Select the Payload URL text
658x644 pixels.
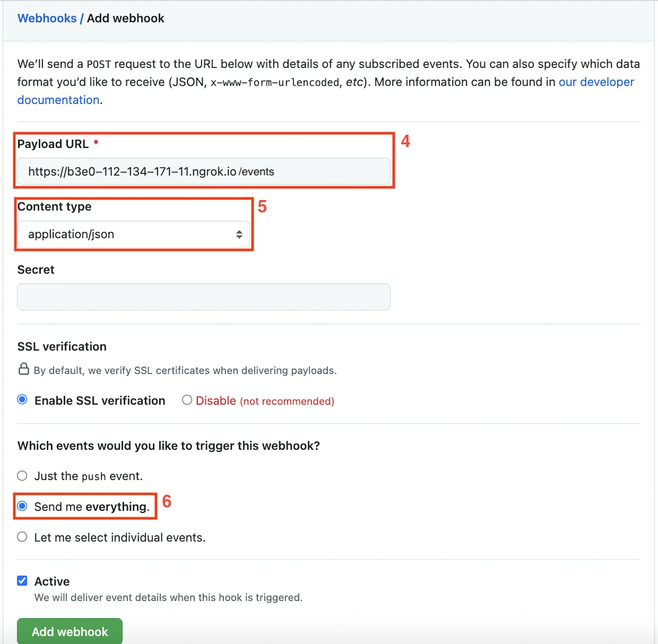151,171
